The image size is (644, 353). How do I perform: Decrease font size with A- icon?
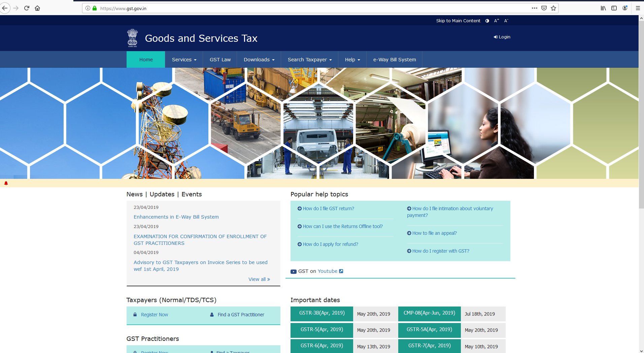coord(506,21)
